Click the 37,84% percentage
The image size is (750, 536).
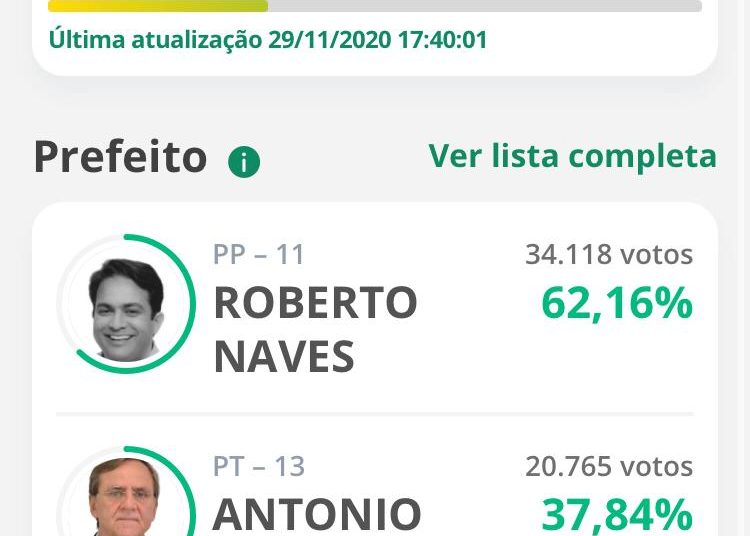(617, 515)
